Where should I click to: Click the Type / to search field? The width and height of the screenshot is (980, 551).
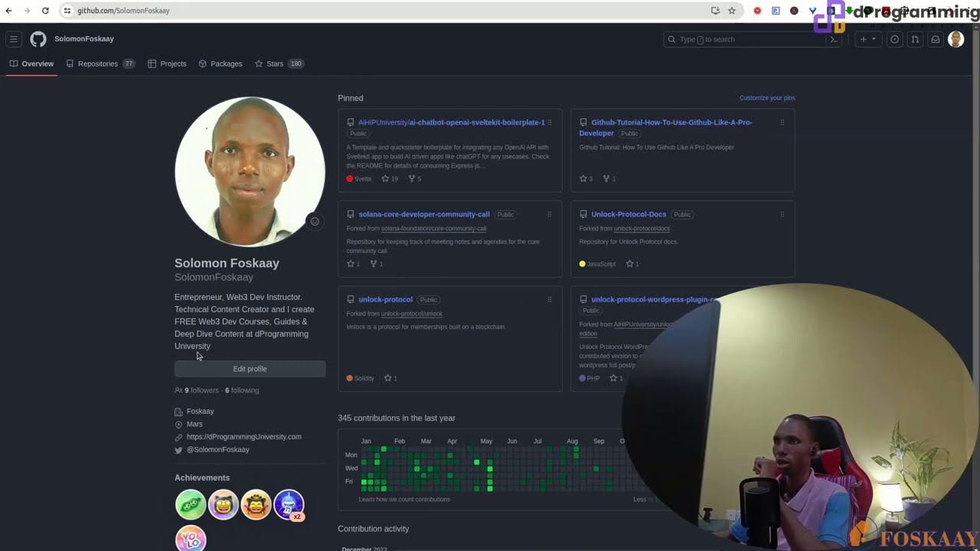752,39
